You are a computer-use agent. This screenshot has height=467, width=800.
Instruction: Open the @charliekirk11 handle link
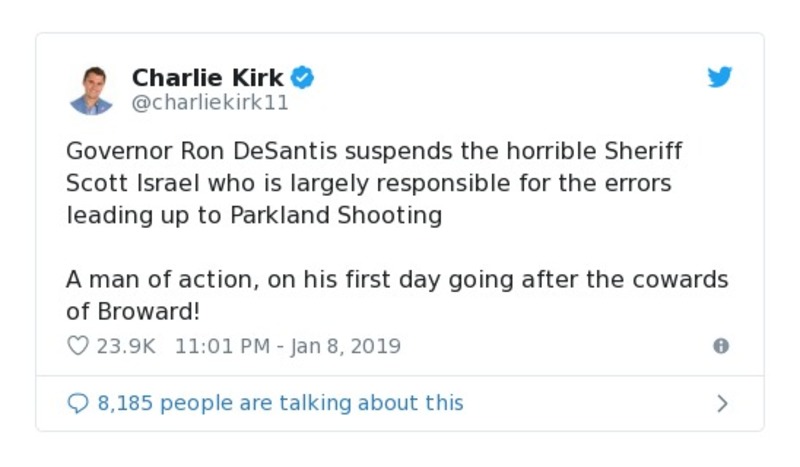[x=210, y=102]
